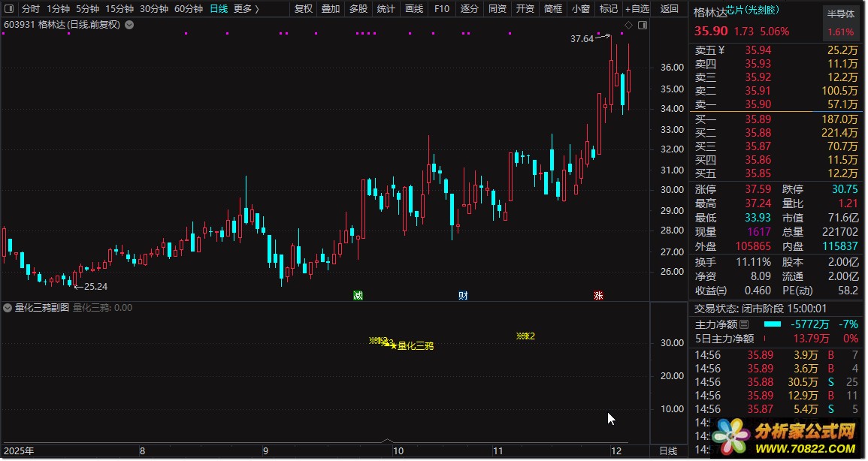Click the 换手 11.11% turnover value
Screen dimensions: 868x461
click(x=754, y=262)
